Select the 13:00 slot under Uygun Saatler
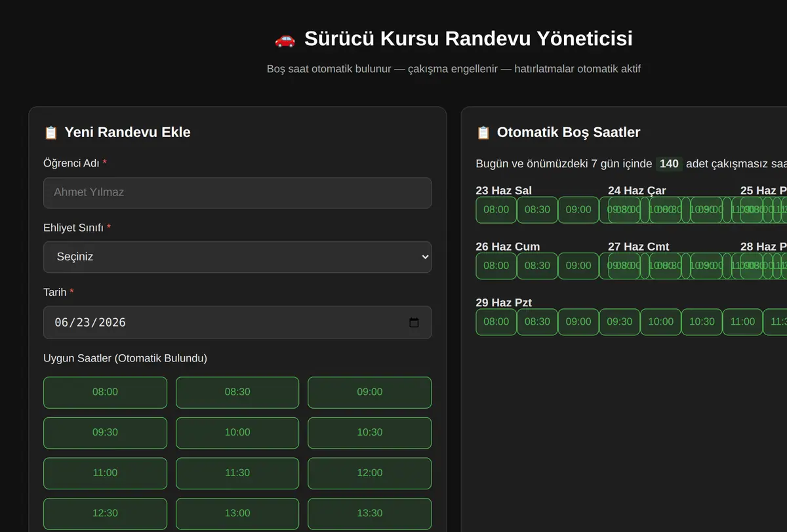 [x=237, y=514]
